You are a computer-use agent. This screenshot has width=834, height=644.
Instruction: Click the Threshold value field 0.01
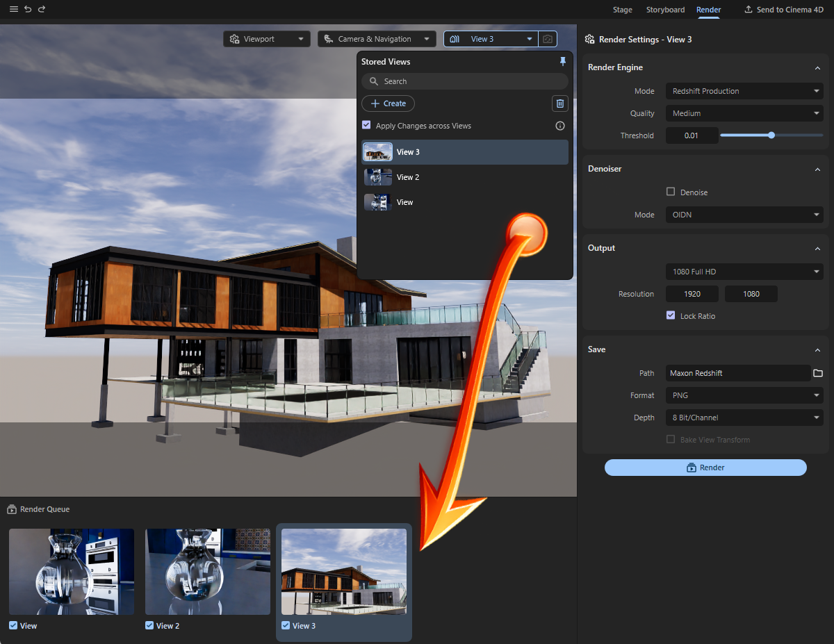tap(692, 135)
